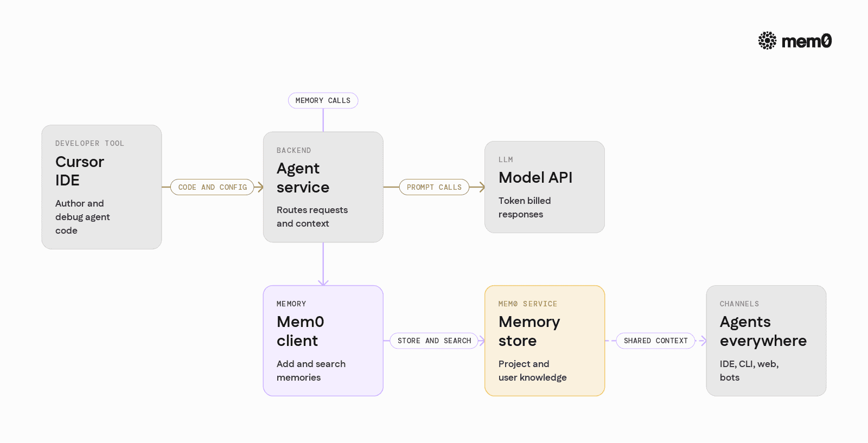
Task: Click the MEM0 SERVICE heading
Action: click(x=528, y=304)
